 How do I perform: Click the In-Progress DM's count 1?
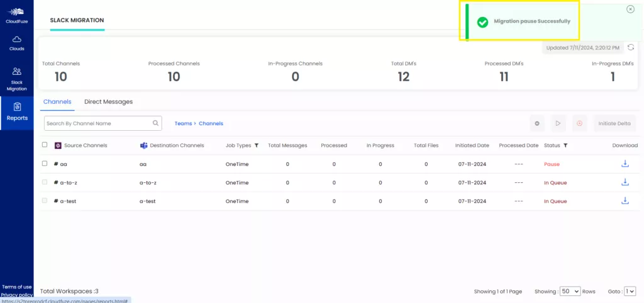tap(613, 77)
